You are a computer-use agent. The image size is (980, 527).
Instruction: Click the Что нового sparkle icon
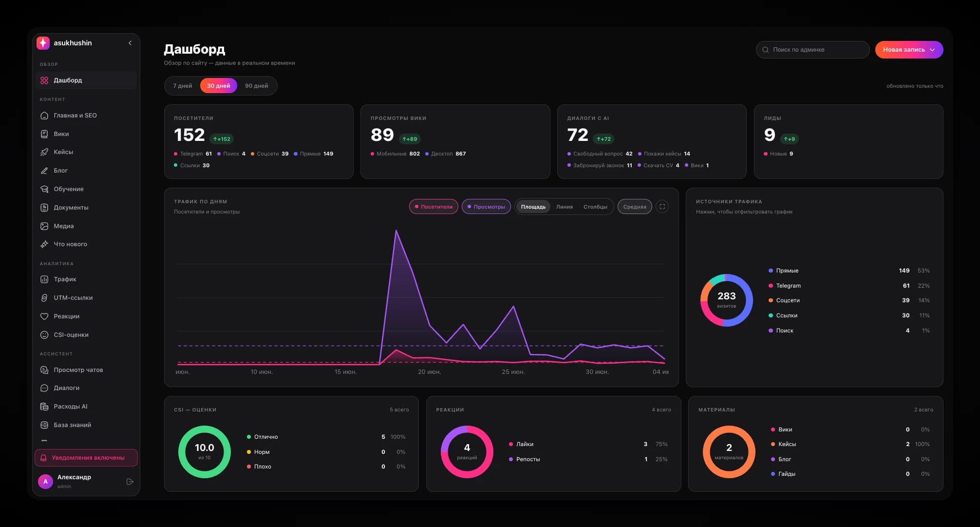click(44, 244)
